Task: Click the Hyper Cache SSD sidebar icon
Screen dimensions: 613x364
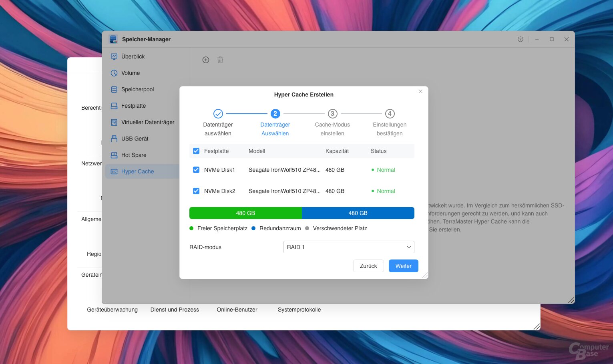Action: pyautogui.click(x=114, y=171)
